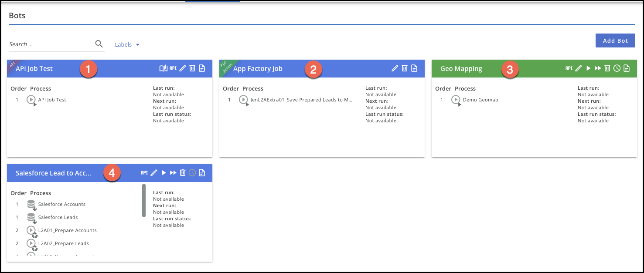Click the API icon on API Job Test
644x273 pixels.
(x=174, y=68)
